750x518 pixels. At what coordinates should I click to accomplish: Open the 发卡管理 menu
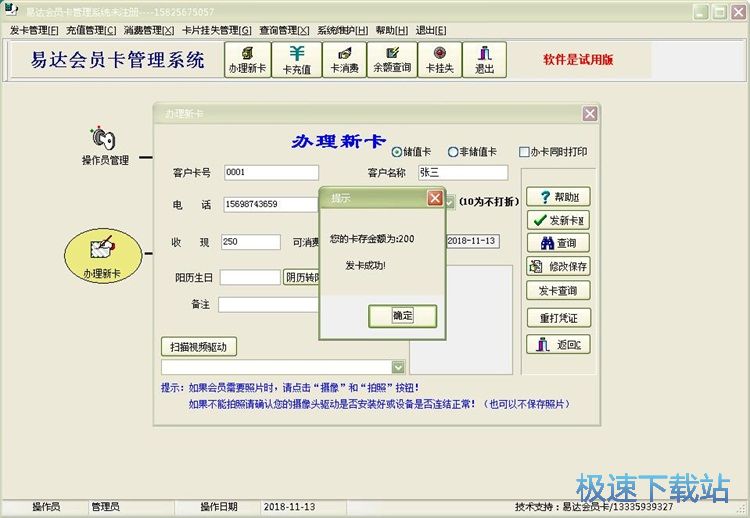(x=34, y=30)
